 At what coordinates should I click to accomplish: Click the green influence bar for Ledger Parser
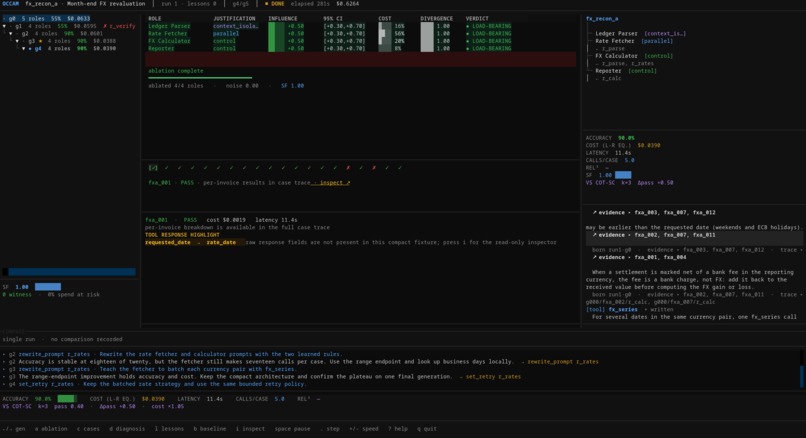pos(276,26)
